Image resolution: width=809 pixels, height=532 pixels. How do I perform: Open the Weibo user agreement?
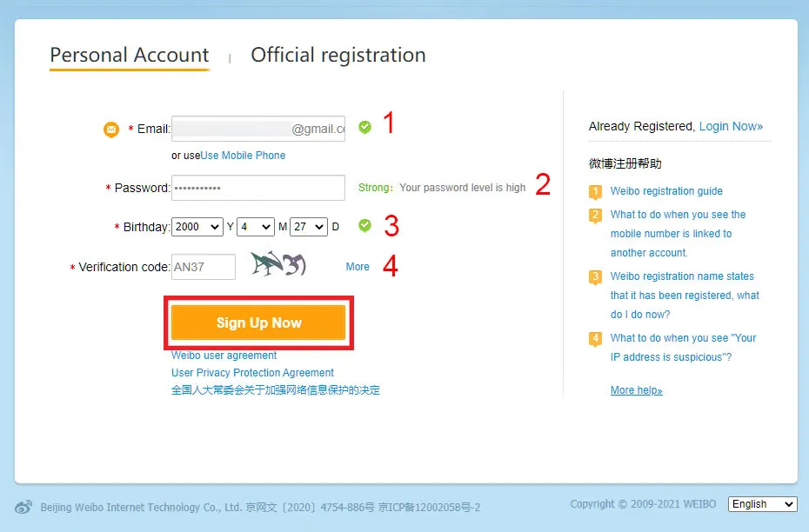coord(224,356)
